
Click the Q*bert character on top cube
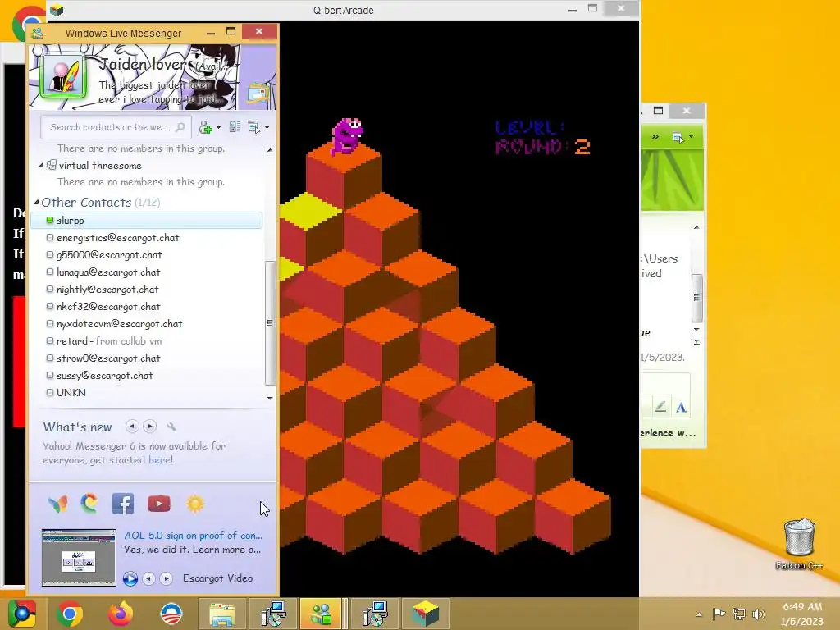(x=347, y=136)
